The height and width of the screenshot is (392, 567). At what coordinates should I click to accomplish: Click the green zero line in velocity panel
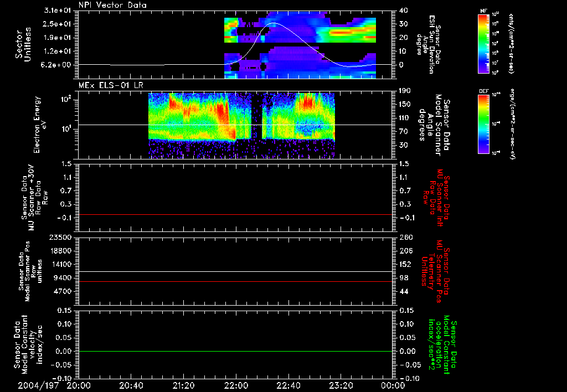[x=235, y=351]
